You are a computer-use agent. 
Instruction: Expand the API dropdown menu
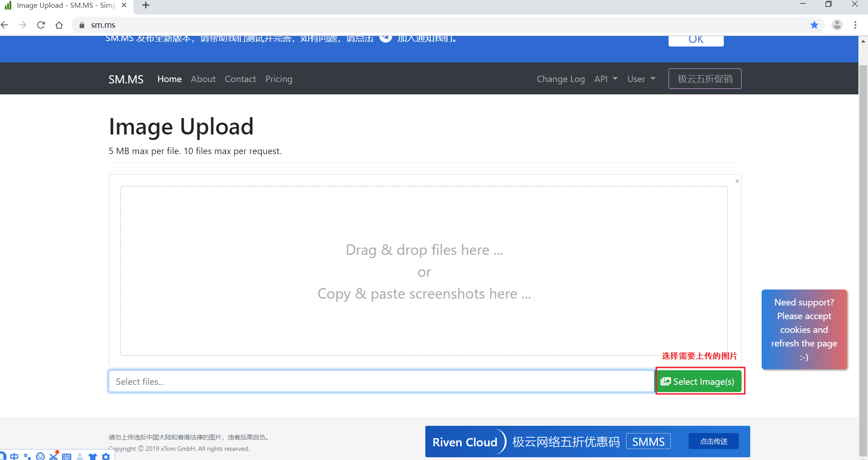[x=606, y=79]
